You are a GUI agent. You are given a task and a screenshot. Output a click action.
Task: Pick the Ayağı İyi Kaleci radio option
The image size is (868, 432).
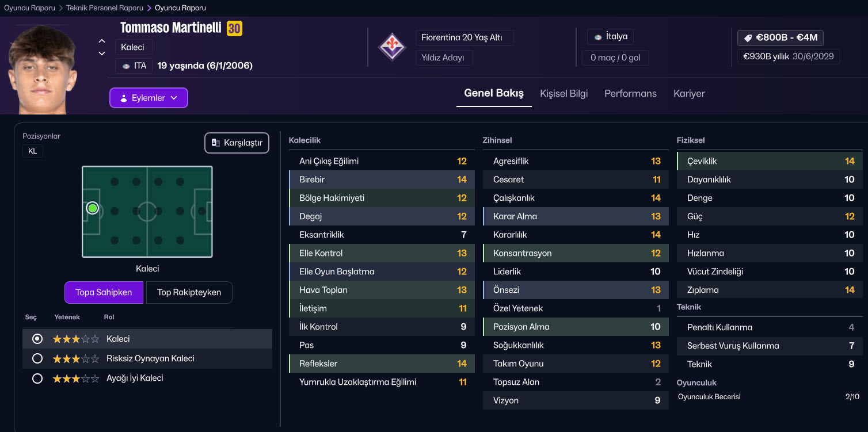pyautogui.click(x=37, y=379)
